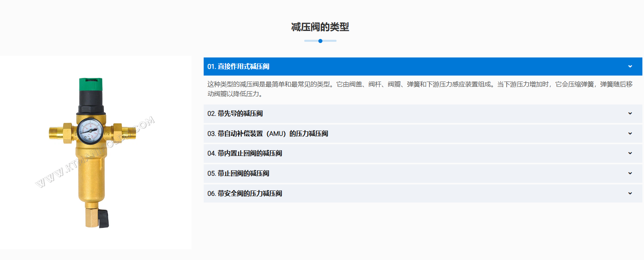This screenshot has height=260, width=644.
Task: Click the green cap atop the valve
Action: 91,84
